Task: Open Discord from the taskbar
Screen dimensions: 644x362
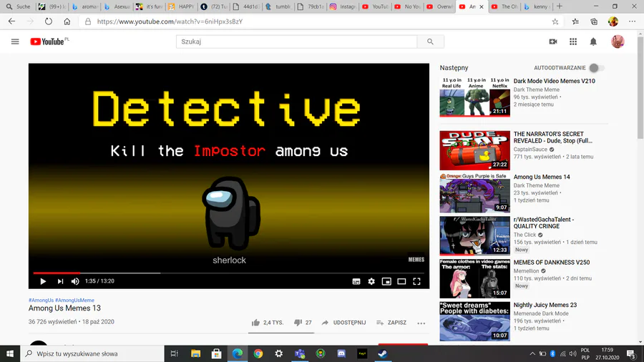Action: click(x=341, y=353)
